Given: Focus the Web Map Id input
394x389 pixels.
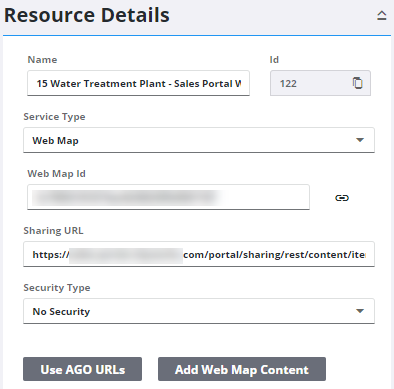Looking at the screenshot, I should [x=168, y=197].
